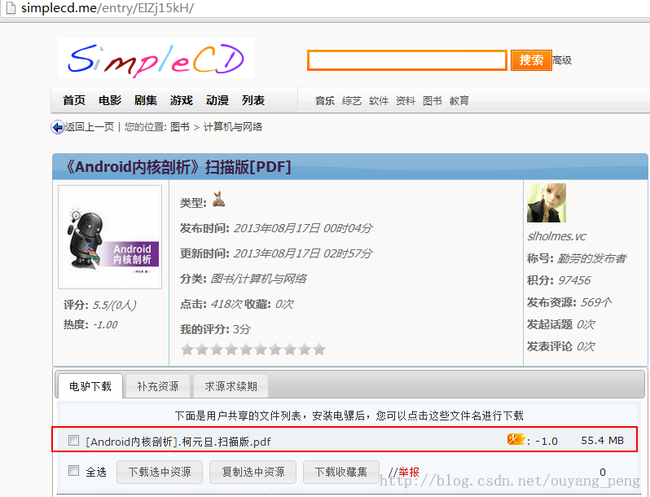This screenshot has width=650, height=497.
Task: Toggle the 全选 select-all checkbox
Action: click(73, 470)
